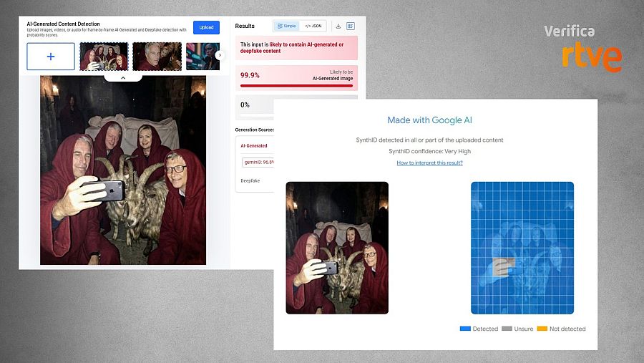The height and width of the screenshot is (363, 644).
Task: Click the uploaded image in SynthID panel
Action: [x=337, y=248]
